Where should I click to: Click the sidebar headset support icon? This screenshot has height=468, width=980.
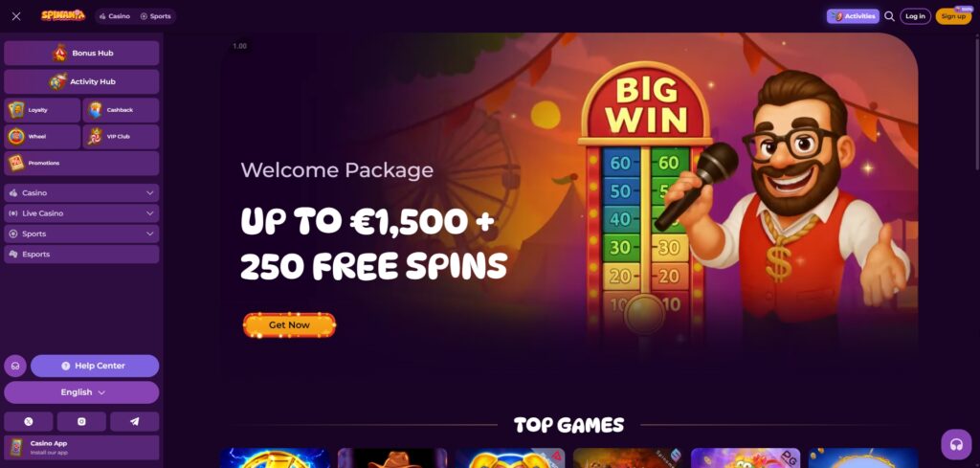15,367
